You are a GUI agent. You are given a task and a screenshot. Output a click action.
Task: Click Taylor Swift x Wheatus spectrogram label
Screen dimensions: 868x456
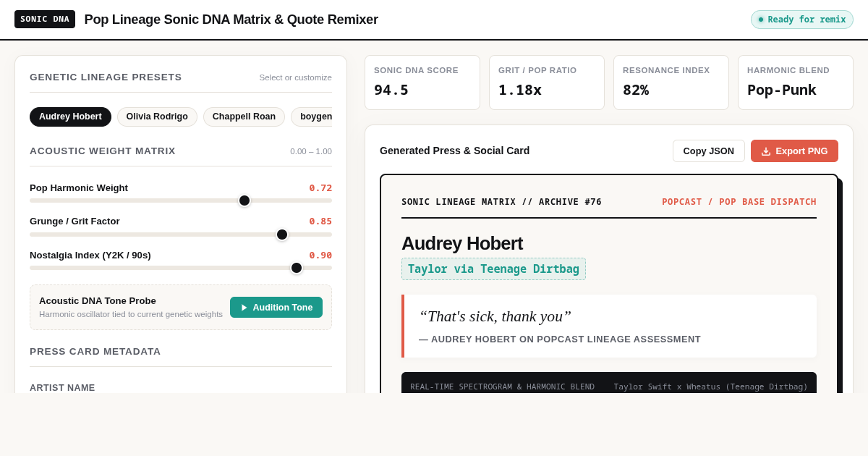(711, 387)
